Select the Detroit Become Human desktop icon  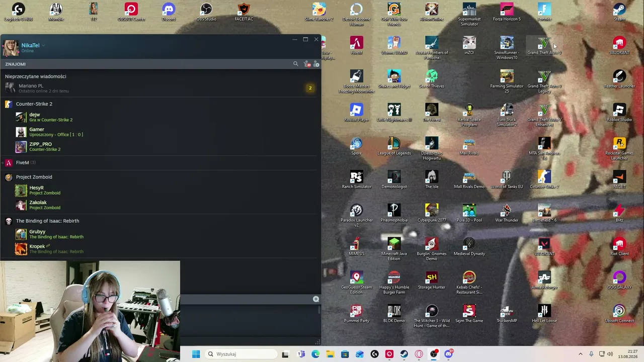click(356, 15)
